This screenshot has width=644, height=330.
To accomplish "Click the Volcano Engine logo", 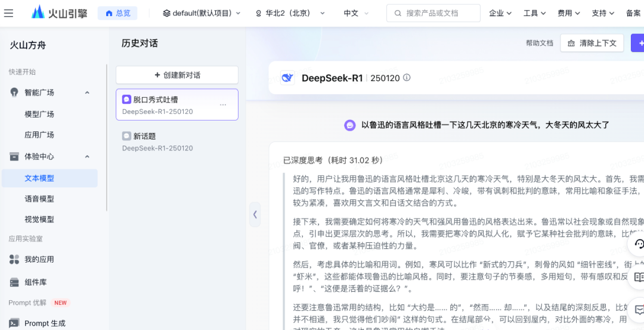I will pos(61,13).
